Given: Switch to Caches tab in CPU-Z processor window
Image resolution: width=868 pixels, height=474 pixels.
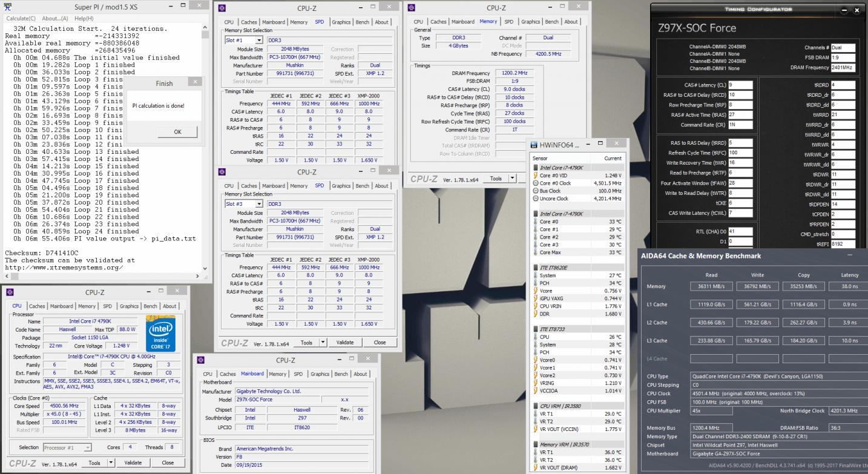Looking at the screenshot, I should click(x=38, y=306).
